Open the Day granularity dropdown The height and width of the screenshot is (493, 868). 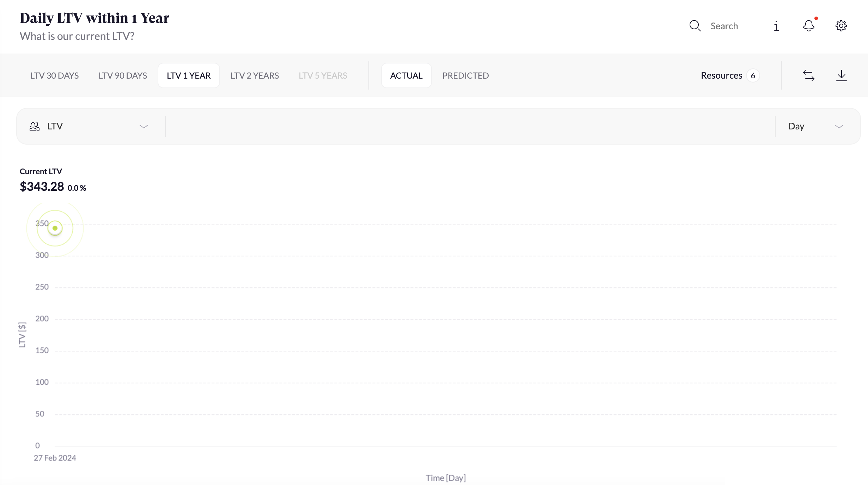coord(839,126)
